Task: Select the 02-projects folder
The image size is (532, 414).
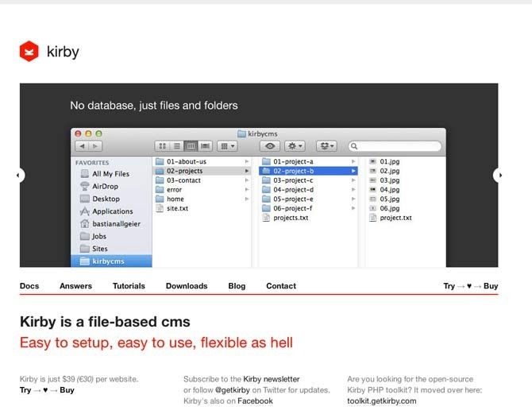Action: point(202,171)
